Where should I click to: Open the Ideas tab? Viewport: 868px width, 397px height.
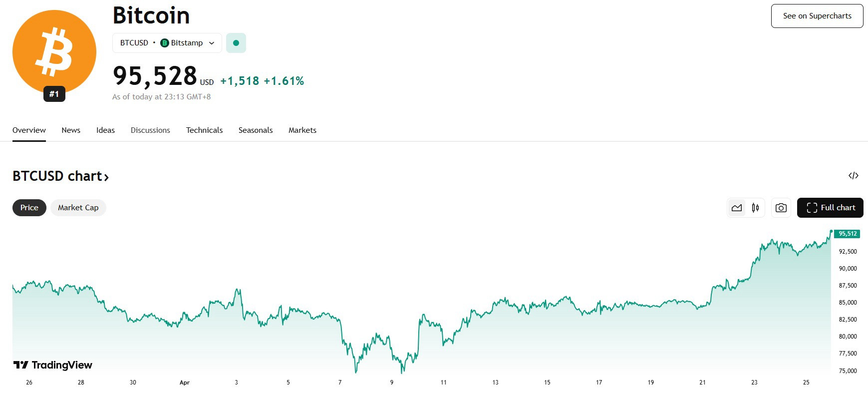[x=105, y=130]
